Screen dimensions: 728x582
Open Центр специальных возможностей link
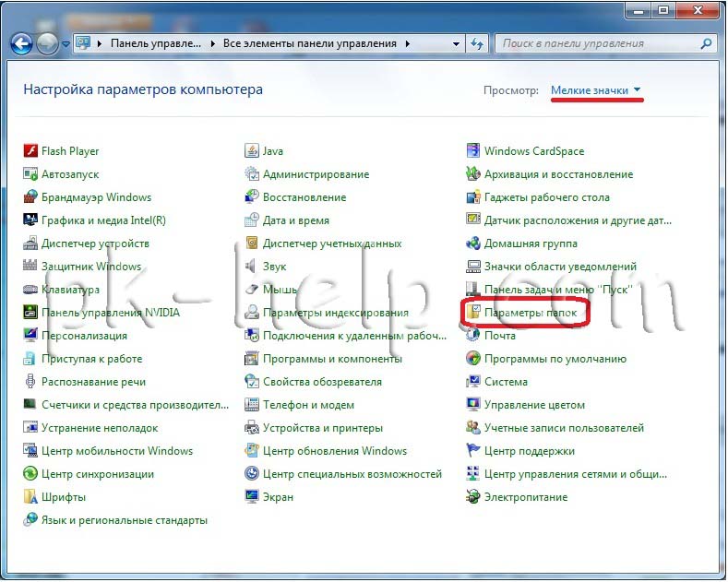point(352,474)
